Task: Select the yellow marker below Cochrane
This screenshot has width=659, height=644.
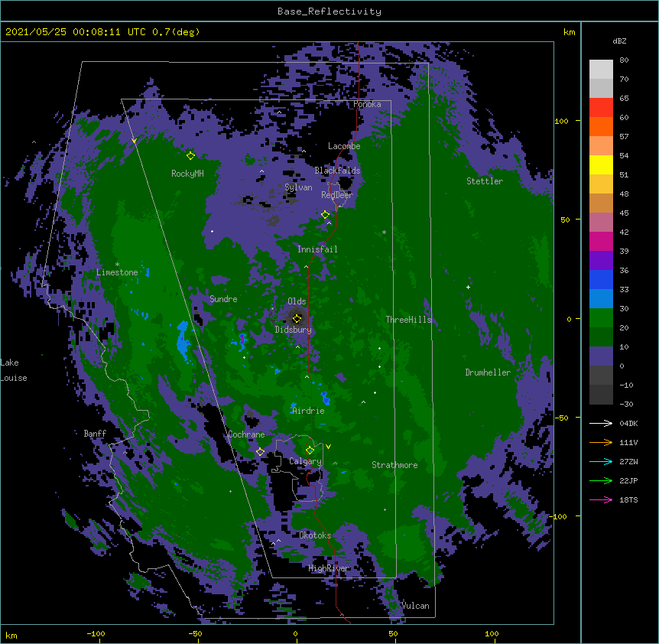Action: click(x=260, y=451)
